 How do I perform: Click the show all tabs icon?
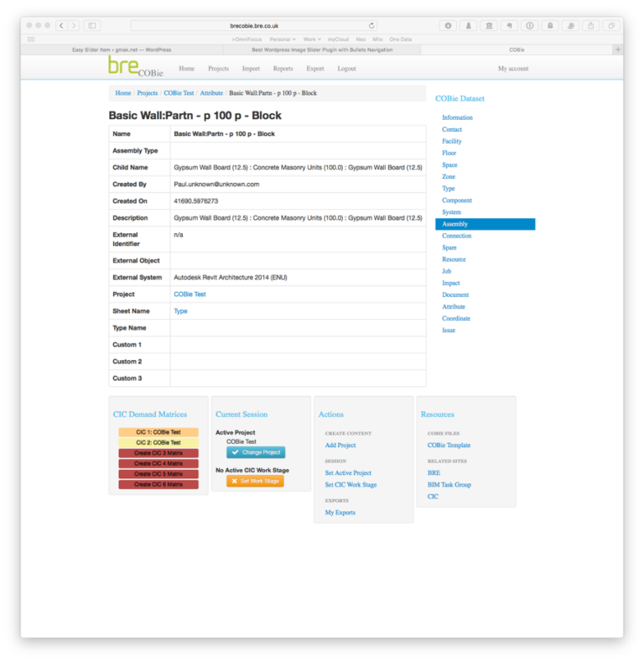[x=611, y=26]
